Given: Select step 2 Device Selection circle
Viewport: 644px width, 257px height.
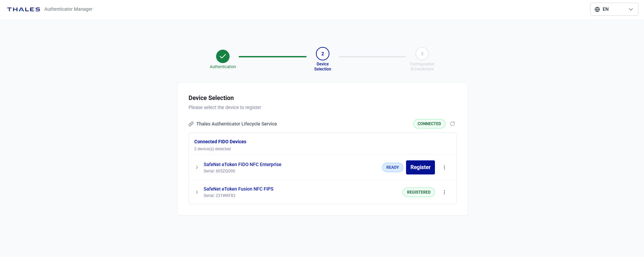Looking at the screenshot, I should pyautogui.click(x=323, y=54).
